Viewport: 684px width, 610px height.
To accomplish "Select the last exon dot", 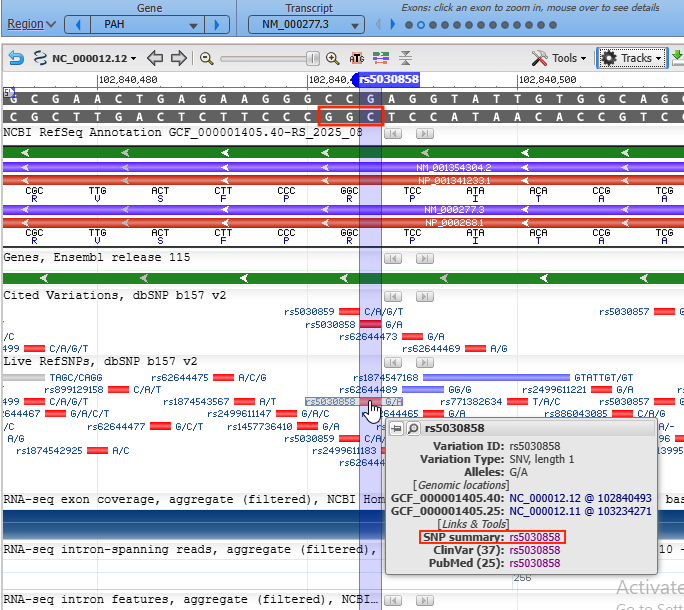I will [553, 25].
